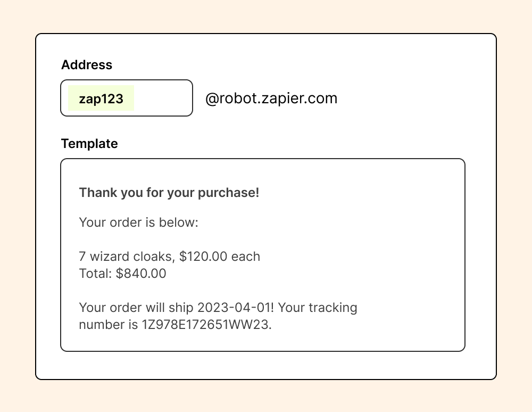
Task: Click the ship date 2023-04-01
Action: (235, 308)
